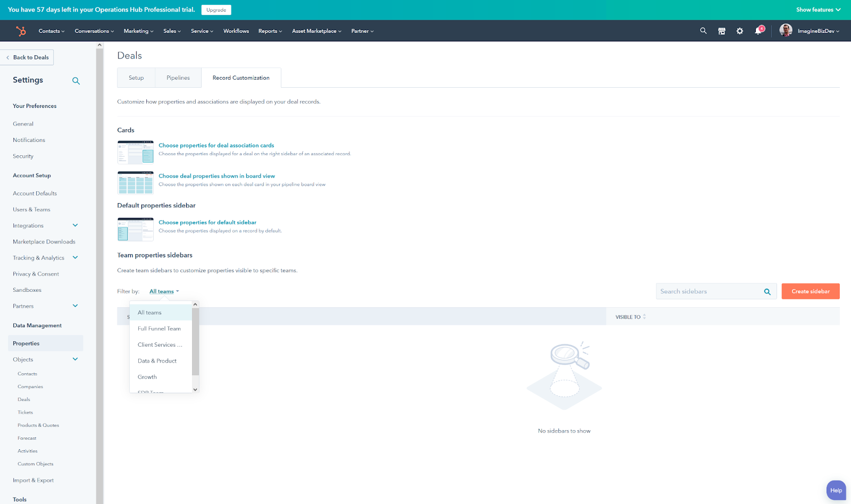Open Sandboxes settings

pos(27,290)
